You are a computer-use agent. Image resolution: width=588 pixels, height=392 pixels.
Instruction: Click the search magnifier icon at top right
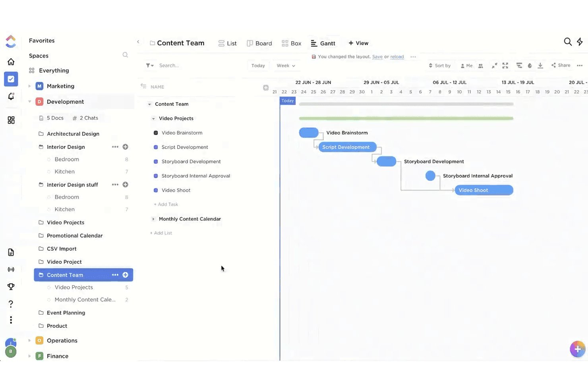pyautogui.click(x=568, y=42)
